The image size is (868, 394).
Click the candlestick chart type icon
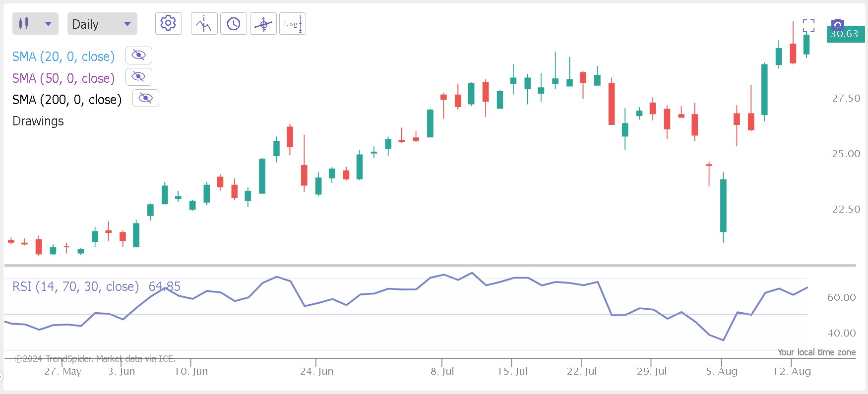click(x=24, y=23)
